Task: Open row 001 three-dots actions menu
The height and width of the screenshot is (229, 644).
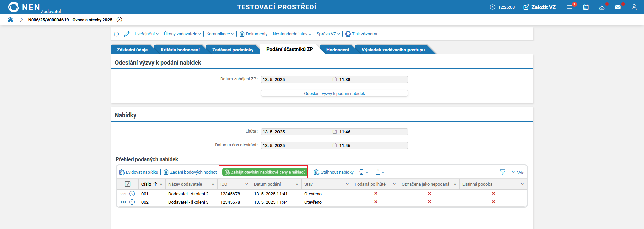Action: (123, 194)
